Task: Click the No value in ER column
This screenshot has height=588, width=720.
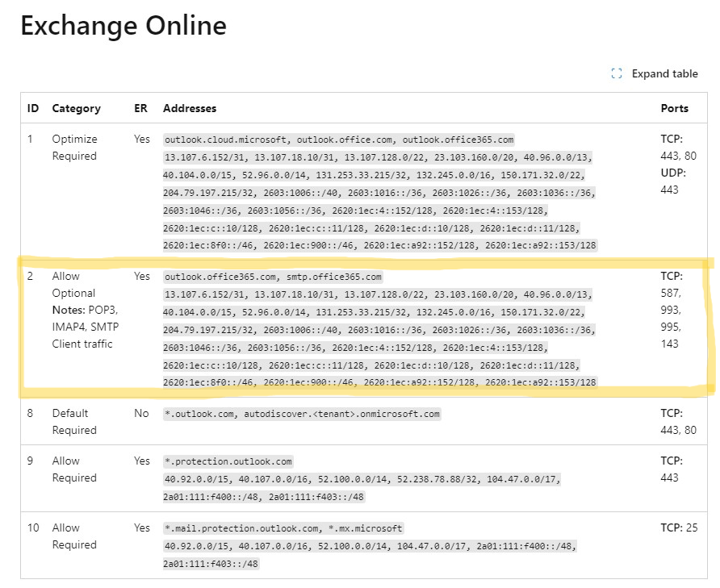Action: (x=141, y=413)
